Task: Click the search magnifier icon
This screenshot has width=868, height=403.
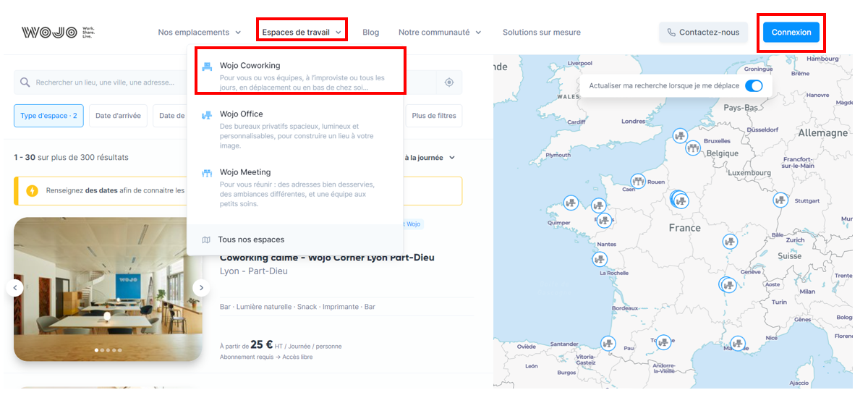Action: point(25,82)
